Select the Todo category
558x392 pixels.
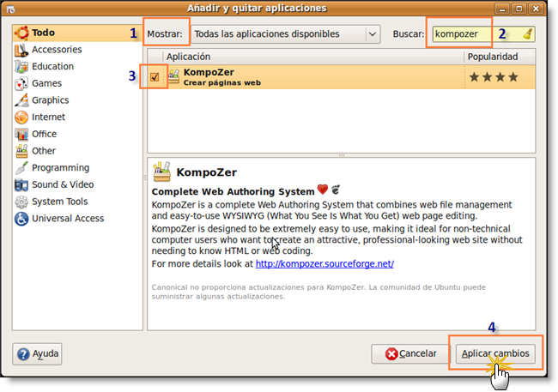(77, 33)
